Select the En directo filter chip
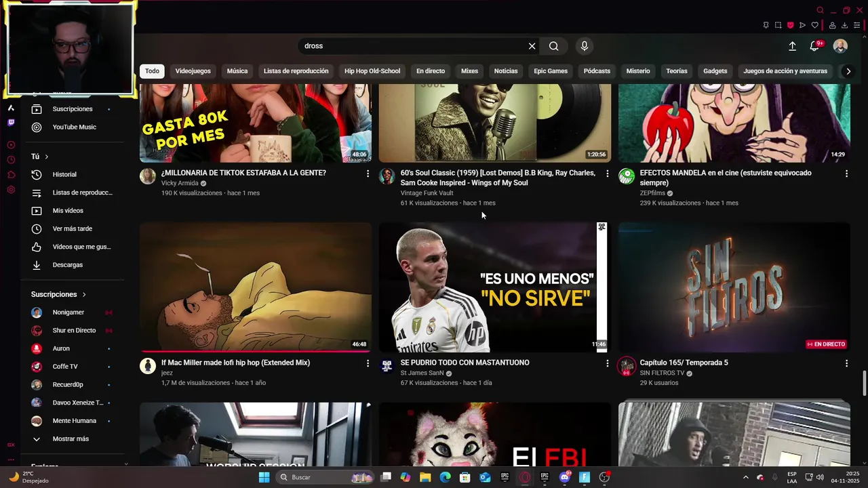Screen dimensions: 868x488 (431, 71)
